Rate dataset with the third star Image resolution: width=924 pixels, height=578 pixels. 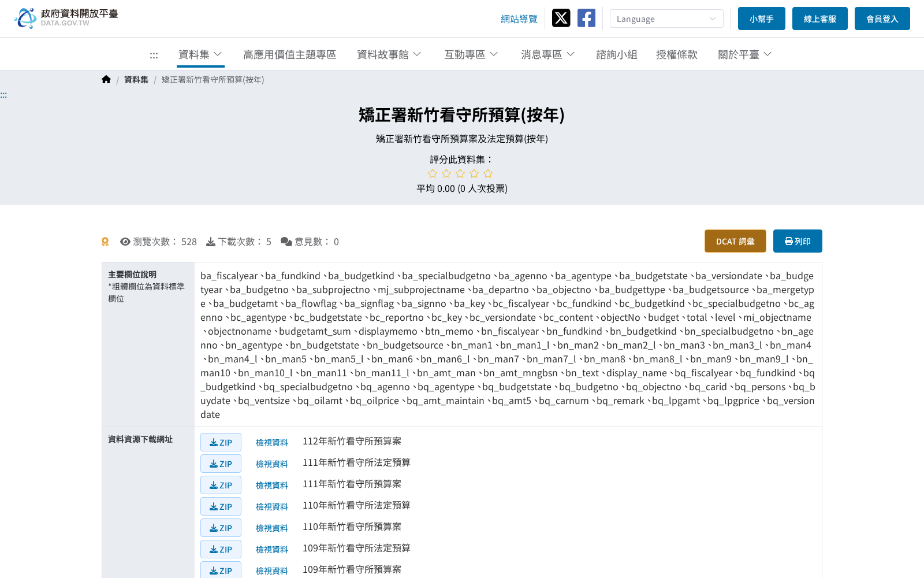point(460,173)
